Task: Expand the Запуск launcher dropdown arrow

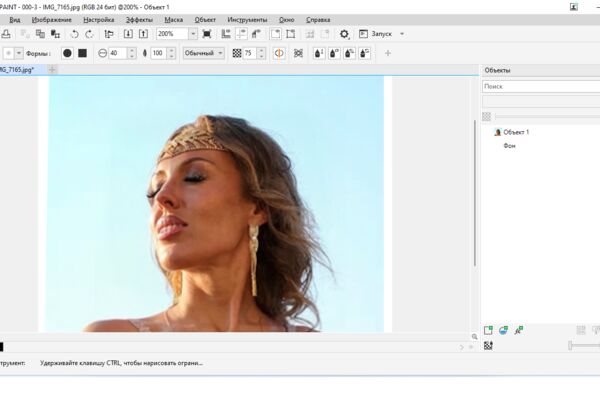Action: 402,34
